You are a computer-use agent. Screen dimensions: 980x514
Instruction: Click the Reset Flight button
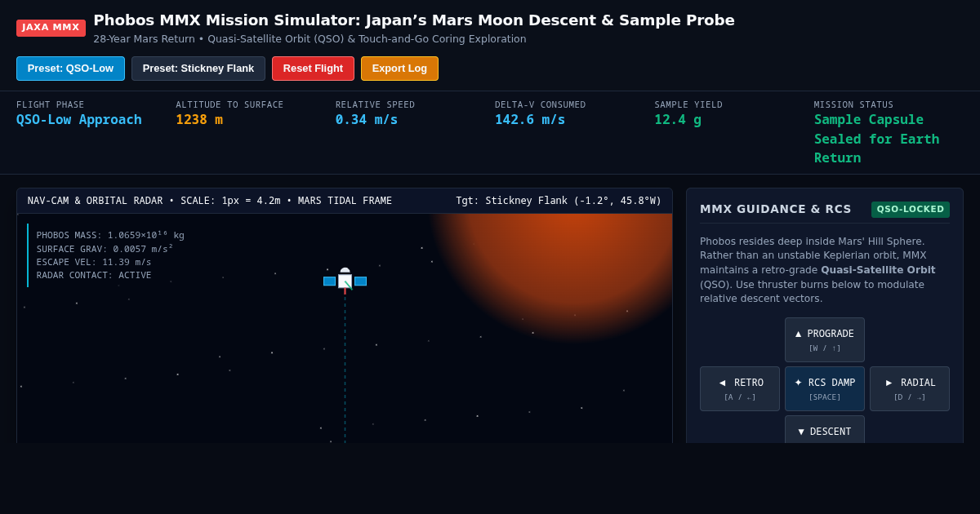click(x=313, y=69)
